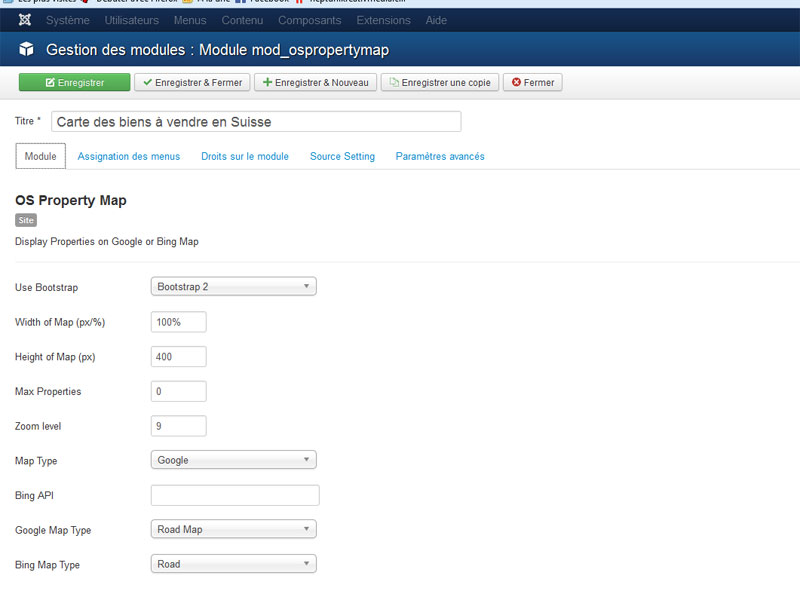Click the Gestion des modules page title

coord(217,50)
